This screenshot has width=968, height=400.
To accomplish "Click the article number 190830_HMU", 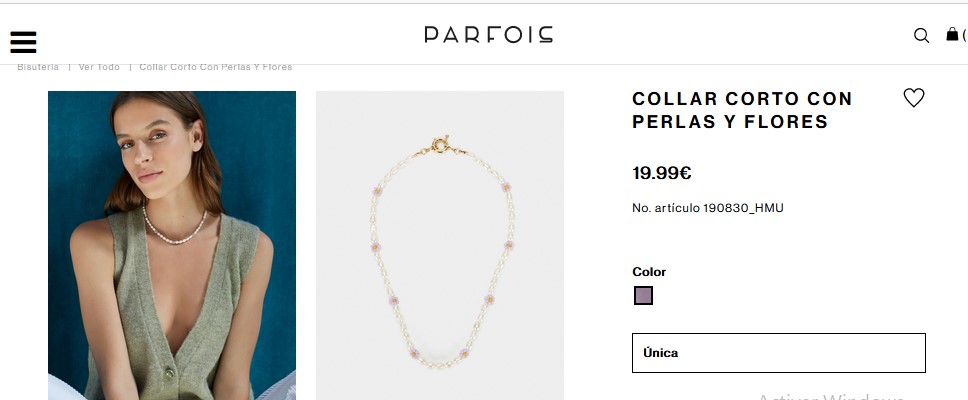I will pos(707,208).
